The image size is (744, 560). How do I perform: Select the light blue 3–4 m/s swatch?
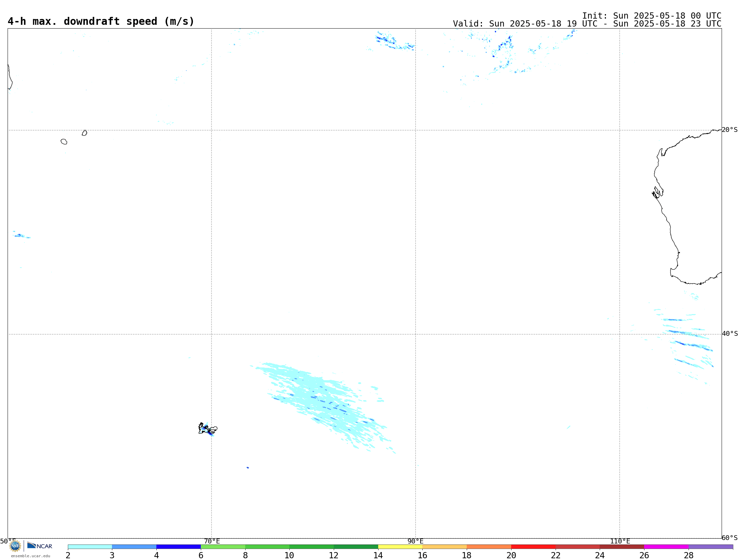tap(134, 547)
